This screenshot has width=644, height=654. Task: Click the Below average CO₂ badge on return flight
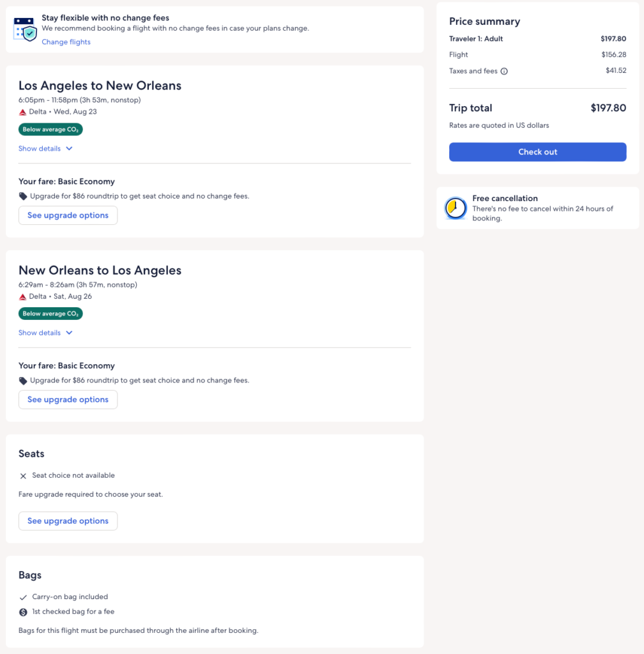(x=50, y=314)
